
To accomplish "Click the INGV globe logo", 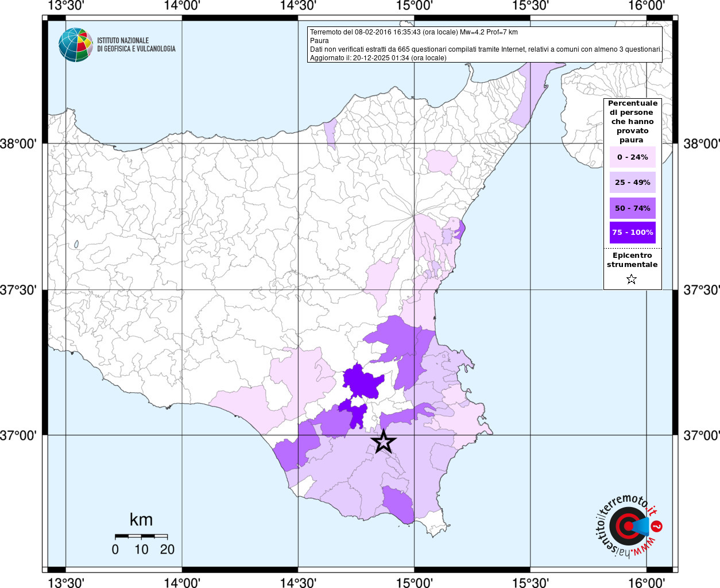I will (x=75, y=45).
